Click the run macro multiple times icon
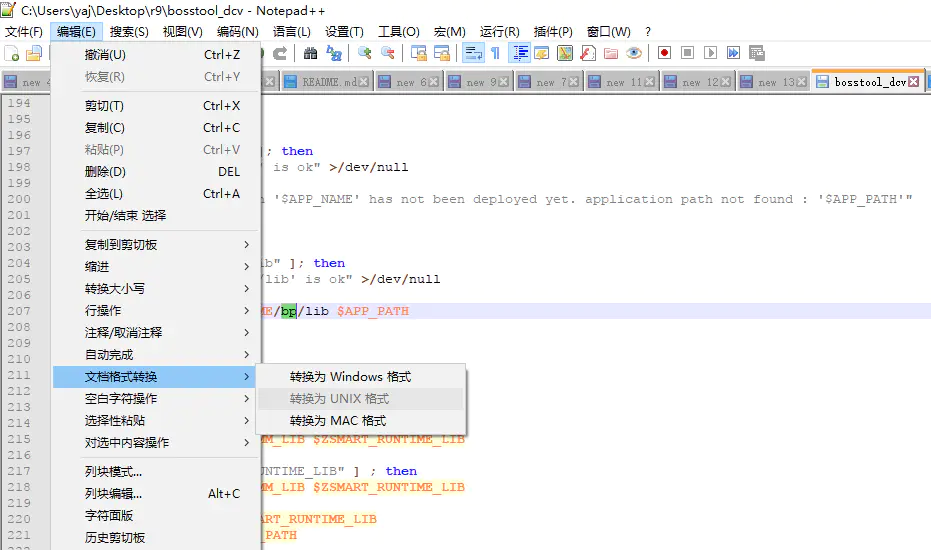Screen dimensions: 931x550 coord(733,53)
